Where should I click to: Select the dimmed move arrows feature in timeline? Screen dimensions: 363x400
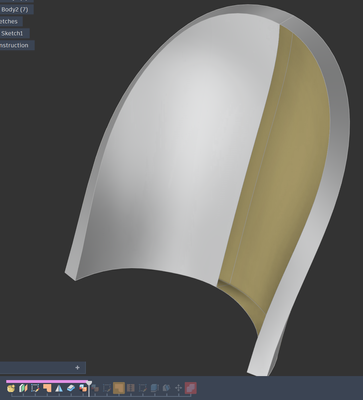178,388
